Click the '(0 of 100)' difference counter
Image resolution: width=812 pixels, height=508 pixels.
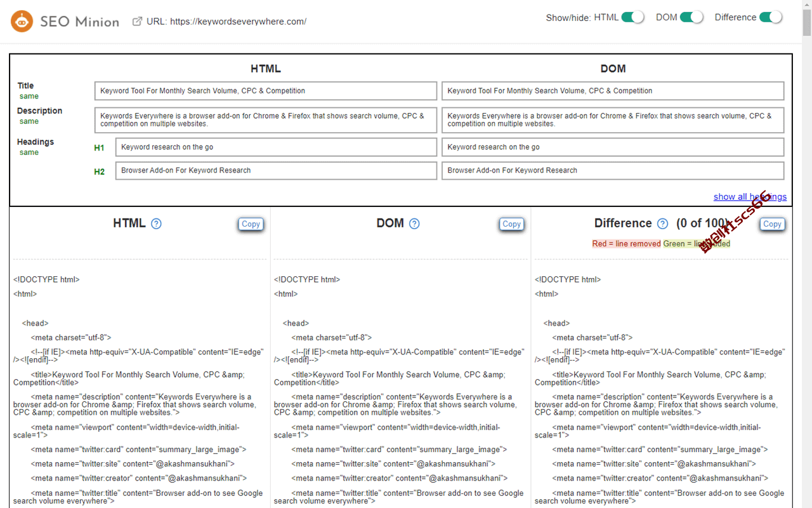tap(703, 224)
